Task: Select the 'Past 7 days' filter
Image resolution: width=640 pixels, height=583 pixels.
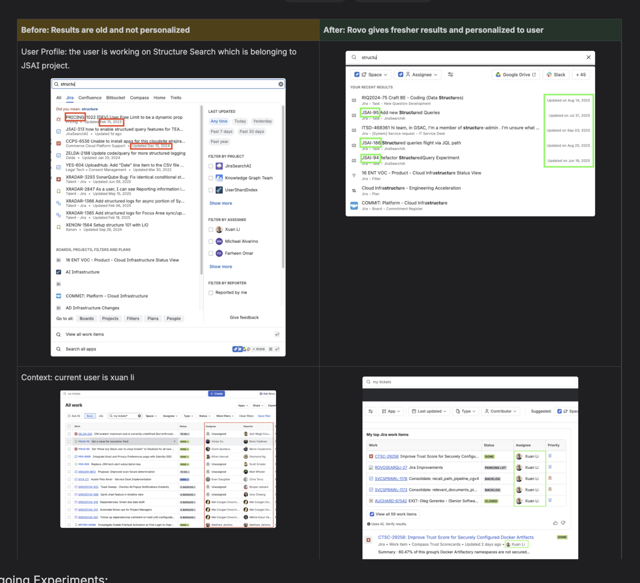Action: tap(221, 131)
